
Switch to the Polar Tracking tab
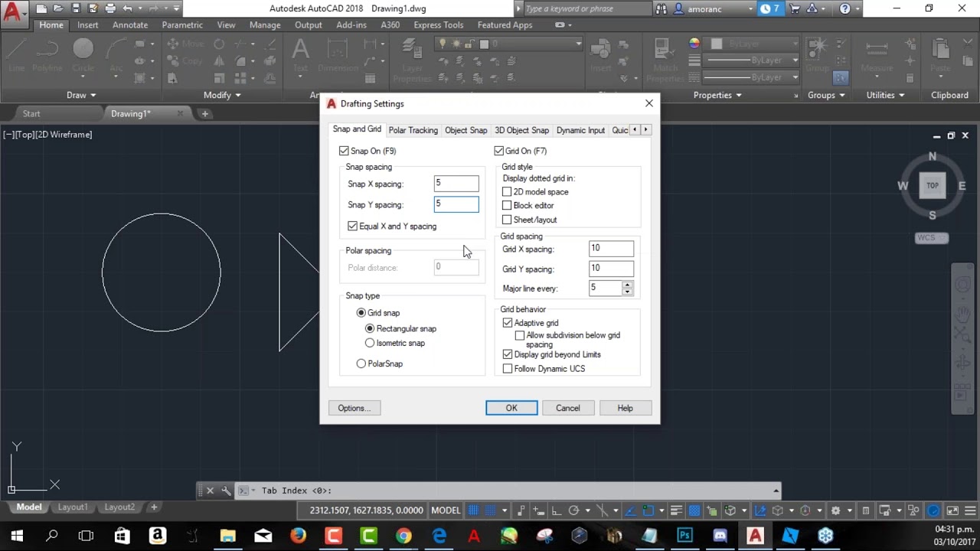[x=413, y=130]
